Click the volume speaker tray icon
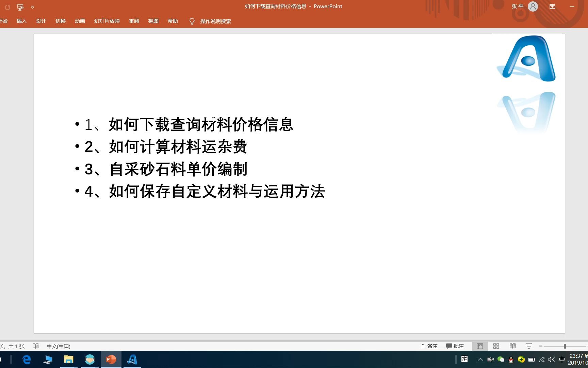The image size is (588, 368). pos(552,359)
